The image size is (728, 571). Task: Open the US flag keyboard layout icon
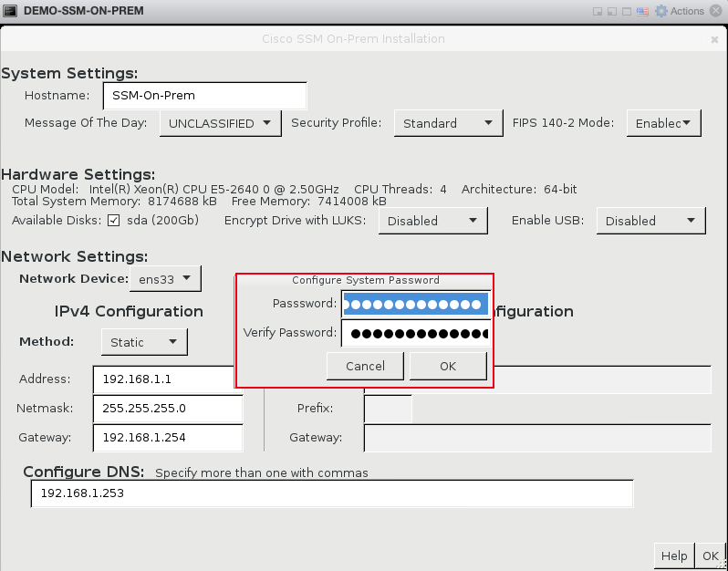tap(642, 11)
